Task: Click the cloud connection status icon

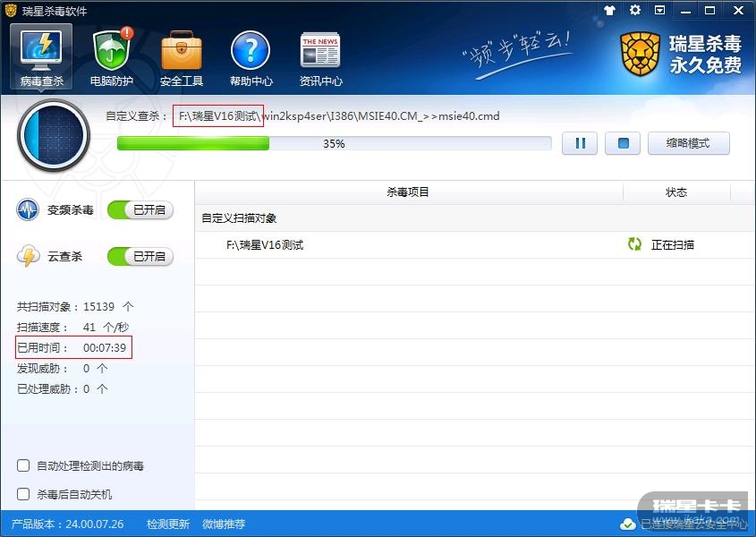Action: coord(627,524)
